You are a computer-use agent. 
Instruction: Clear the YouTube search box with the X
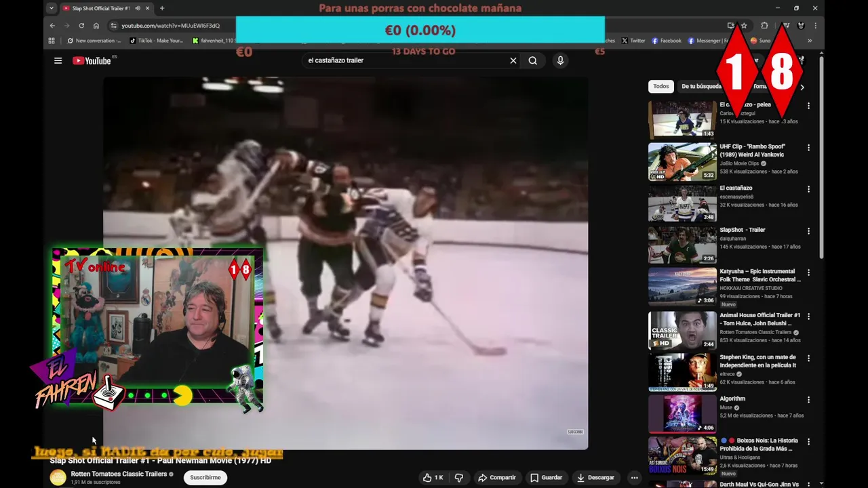point(513,60)
